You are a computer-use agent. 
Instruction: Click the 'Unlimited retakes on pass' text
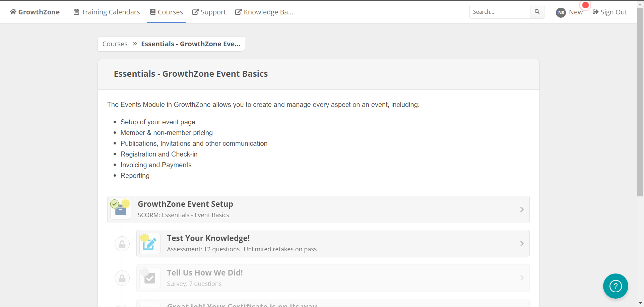(x=280, y=249)
